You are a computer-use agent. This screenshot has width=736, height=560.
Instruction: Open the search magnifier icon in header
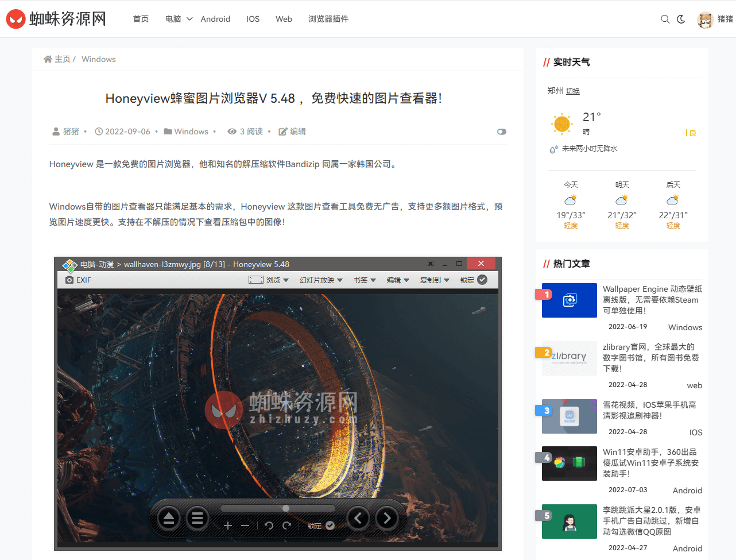pos(665,19)
